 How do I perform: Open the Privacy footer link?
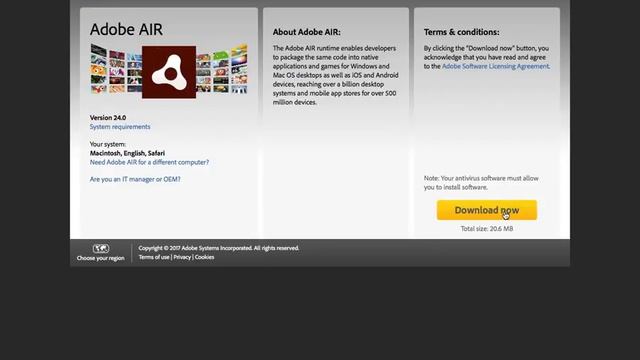click(182, 257)
